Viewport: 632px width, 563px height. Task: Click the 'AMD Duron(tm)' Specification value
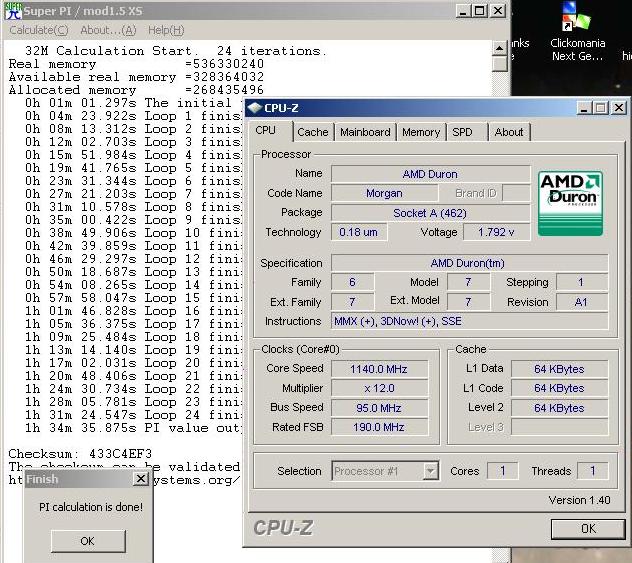[x=469, y=263]
